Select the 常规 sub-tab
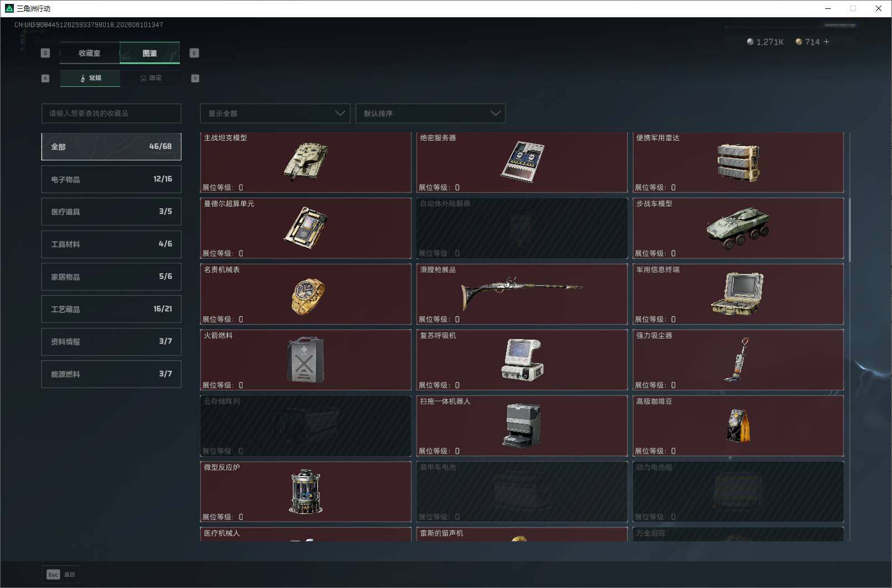This screenshot has height=588, width=892. [90, 78]
